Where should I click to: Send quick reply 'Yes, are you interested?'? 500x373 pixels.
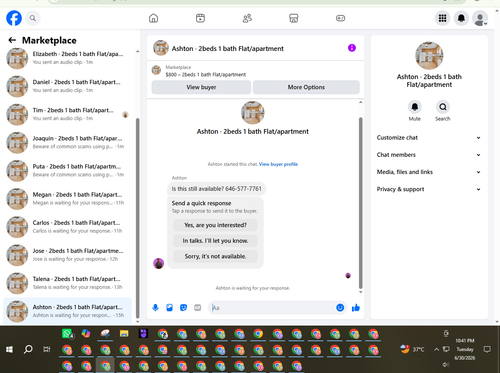215,225
